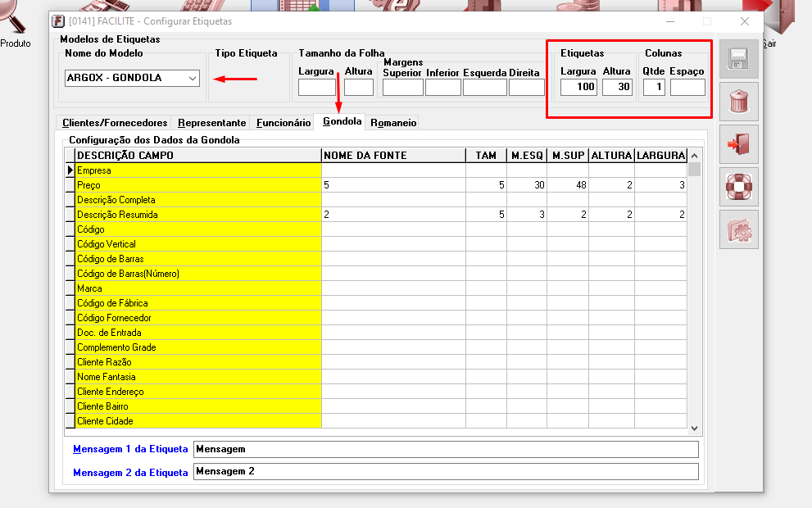Select the Empresa row

(x=376, y=170)
